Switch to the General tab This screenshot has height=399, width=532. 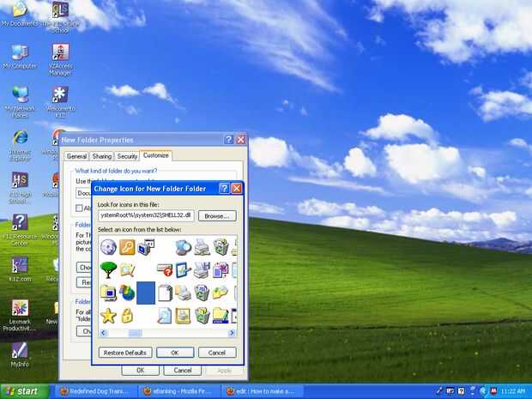coord(76,156)
